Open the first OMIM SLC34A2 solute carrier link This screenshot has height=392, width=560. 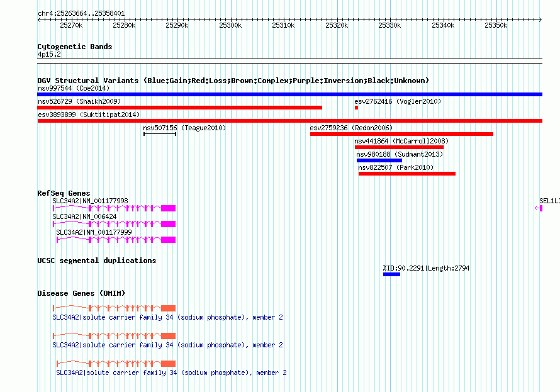(167, 317)
